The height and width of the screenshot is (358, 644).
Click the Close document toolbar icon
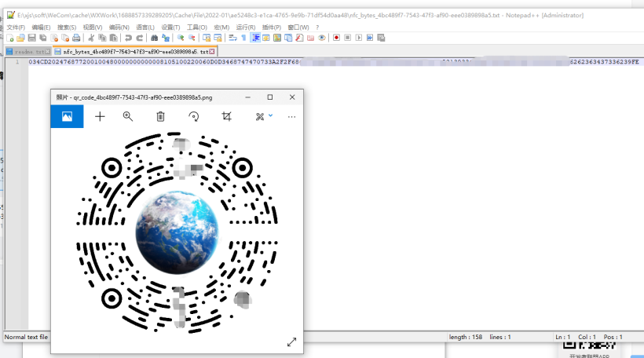point(54,38)
